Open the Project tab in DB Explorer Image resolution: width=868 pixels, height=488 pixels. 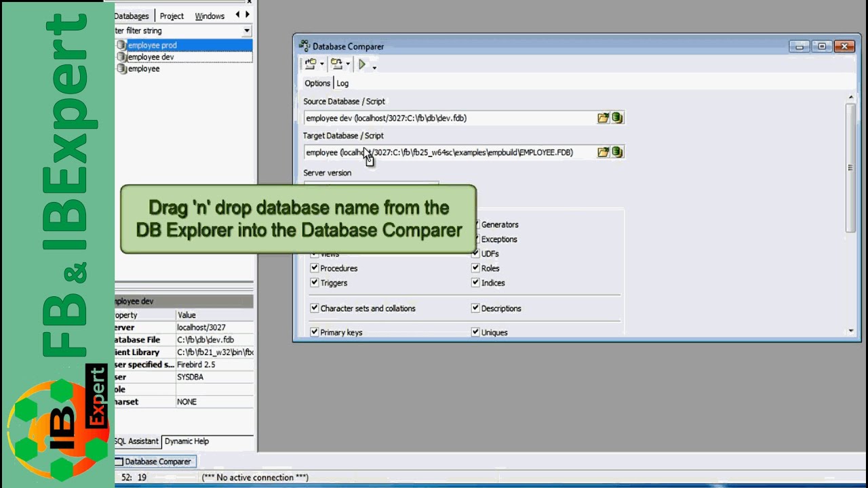(172, 16)
